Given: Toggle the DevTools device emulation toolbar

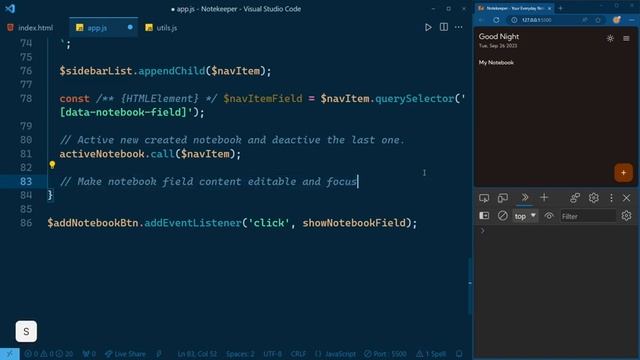Looking at the screenshot, I should coord(503,198).
